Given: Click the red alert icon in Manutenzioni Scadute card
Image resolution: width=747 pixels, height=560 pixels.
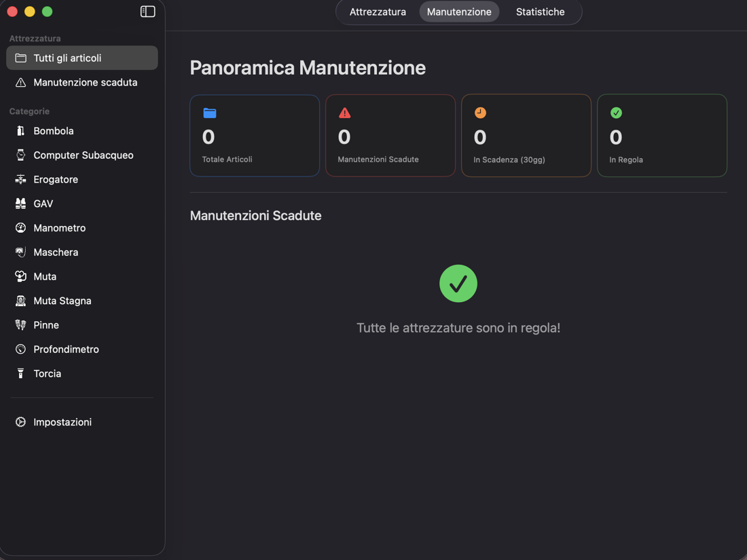Looking at the screenshot, I should pos(345,113).
